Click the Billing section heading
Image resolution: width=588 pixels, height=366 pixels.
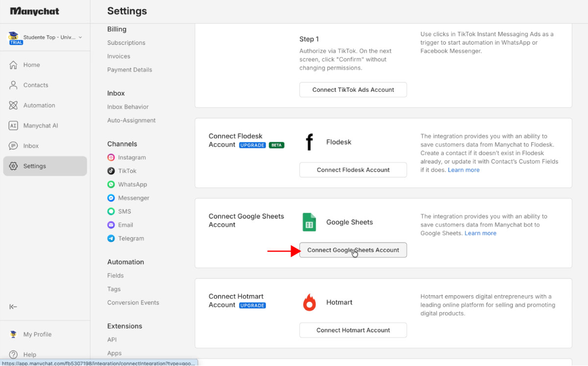pos(117,29)
